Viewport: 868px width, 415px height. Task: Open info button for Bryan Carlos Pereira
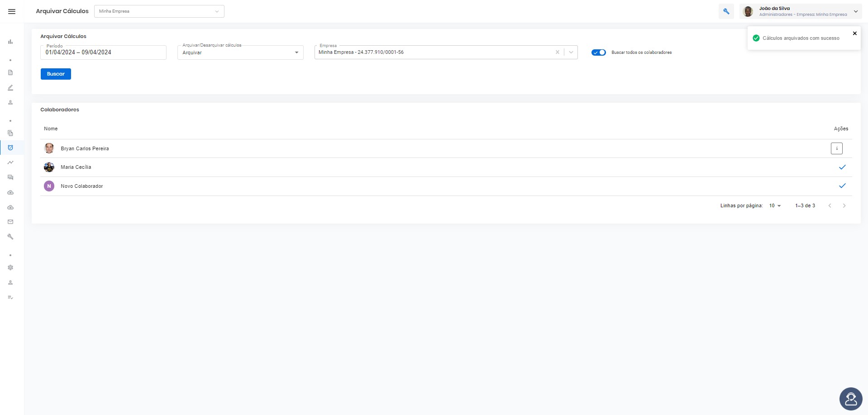[x=837, y=148]
